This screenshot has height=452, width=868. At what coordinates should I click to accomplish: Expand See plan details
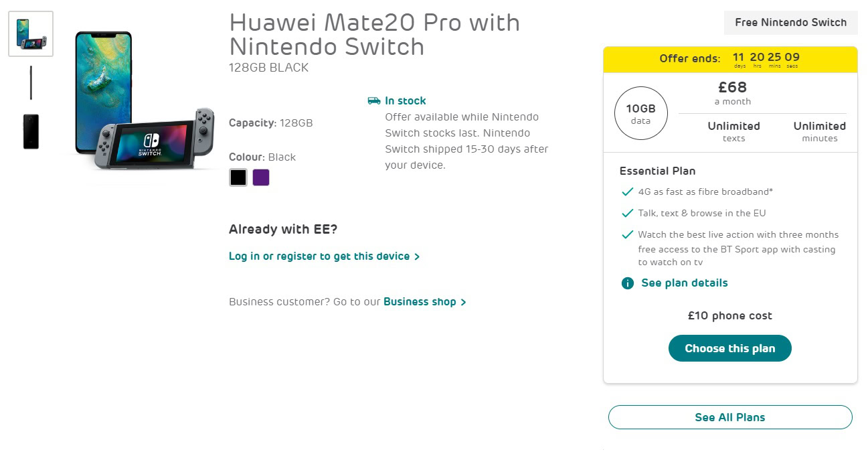pos(684,283)
